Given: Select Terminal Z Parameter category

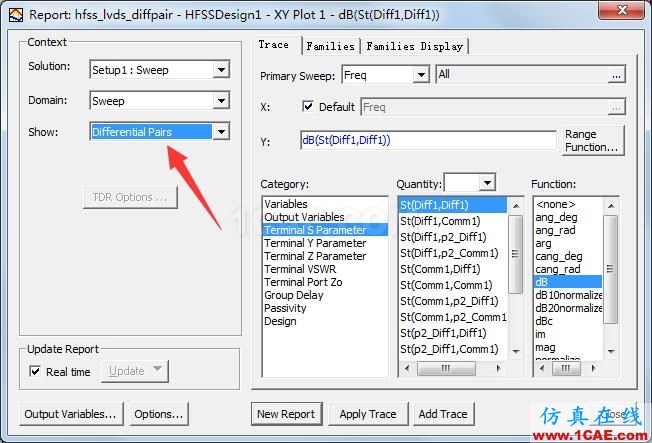Looking at the screenshot, I should (315, 256).
